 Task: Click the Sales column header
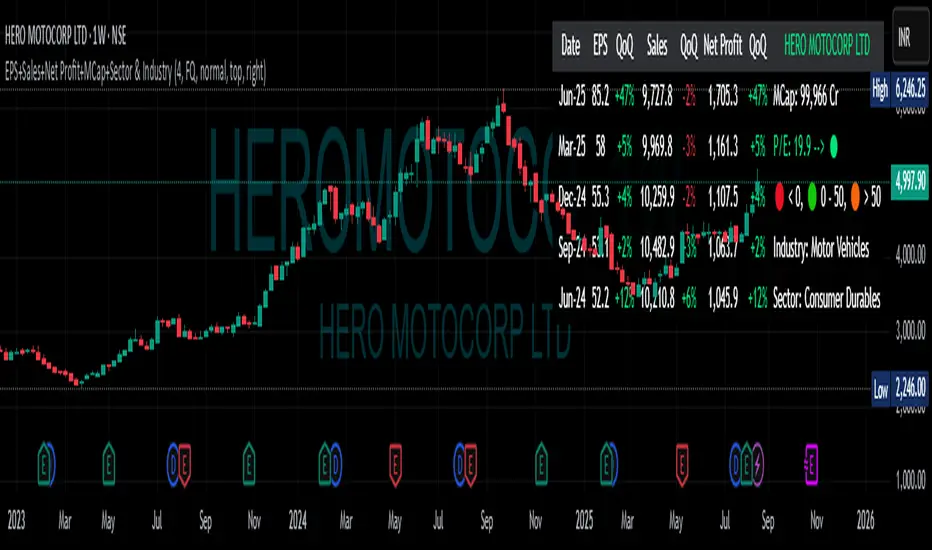coord(657,45)
